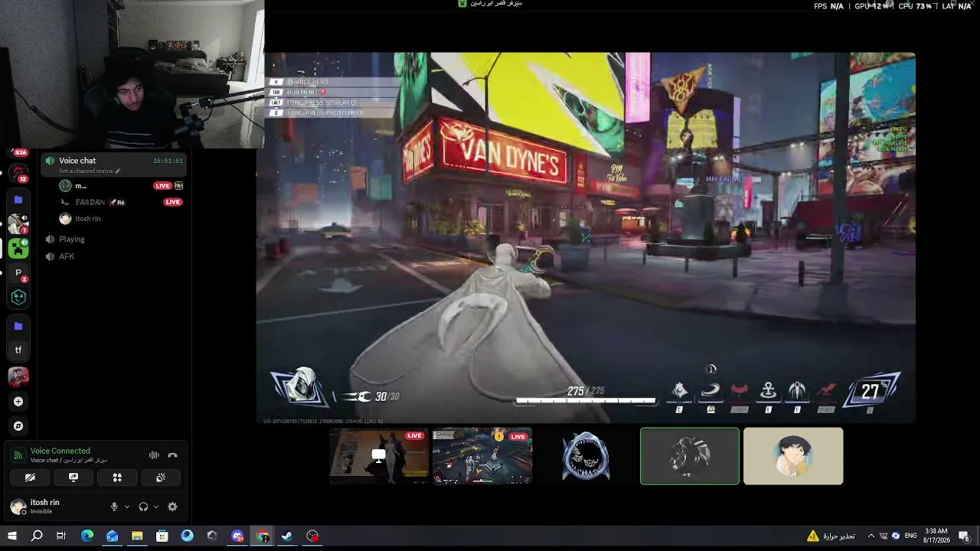Show hidden system tray icons
980x551 pixels.
(x=871, y=536)
